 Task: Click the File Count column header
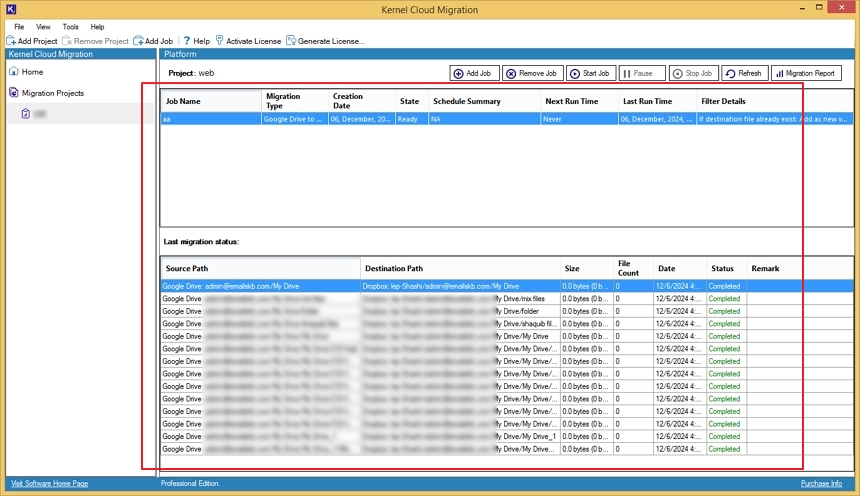(x=633, y=268)
